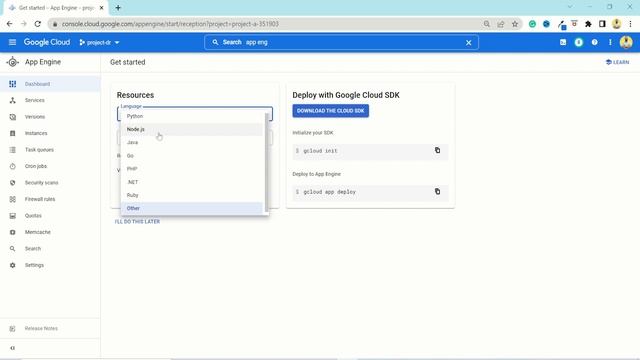
Task: Click the Security scans sidebar icon
Action: pos(13,183)
